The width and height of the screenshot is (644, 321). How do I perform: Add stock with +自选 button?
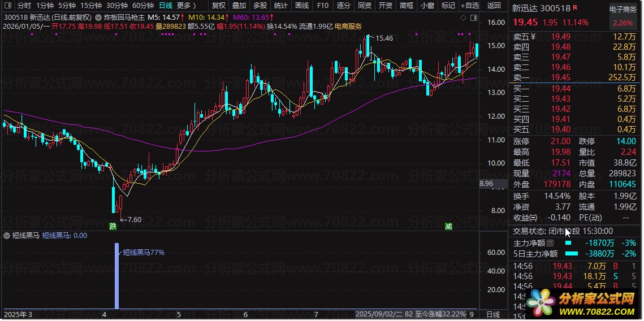[x=469, y=6]
